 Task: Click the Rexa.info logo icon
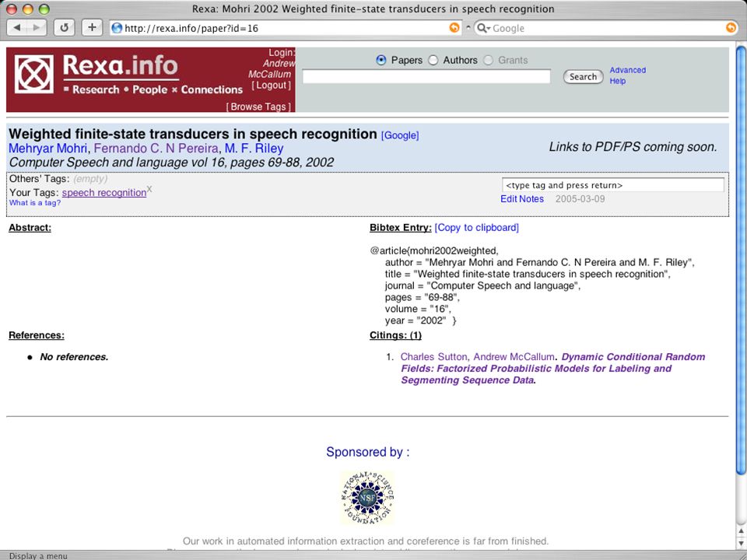tap(33, 74)
